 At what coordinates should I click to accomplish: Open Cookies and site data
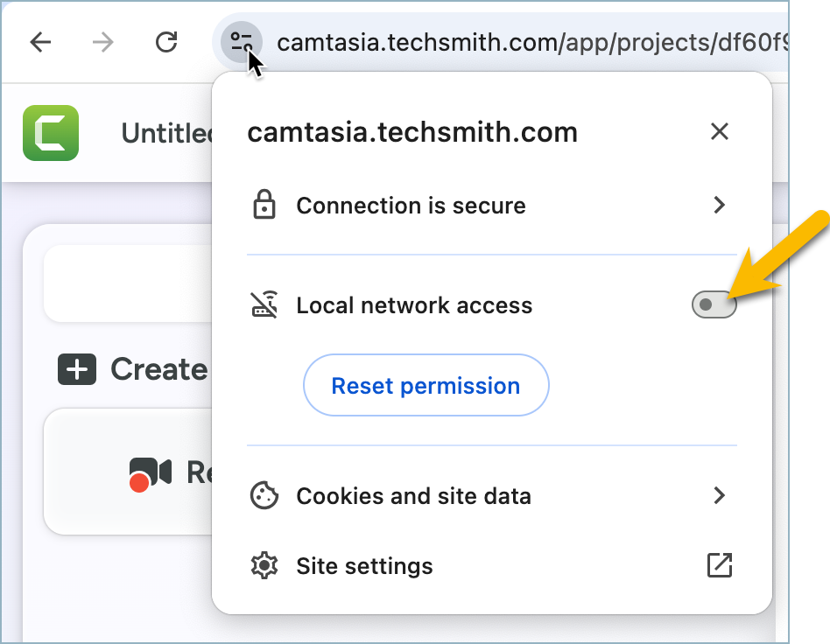pyautogui.click(x=492, y=496)
